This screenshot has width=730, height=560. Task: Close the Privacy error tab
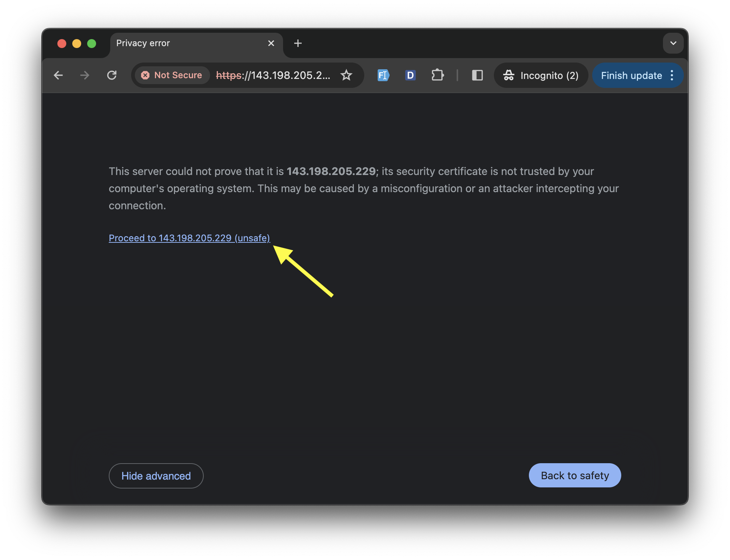tap(271, 44)
